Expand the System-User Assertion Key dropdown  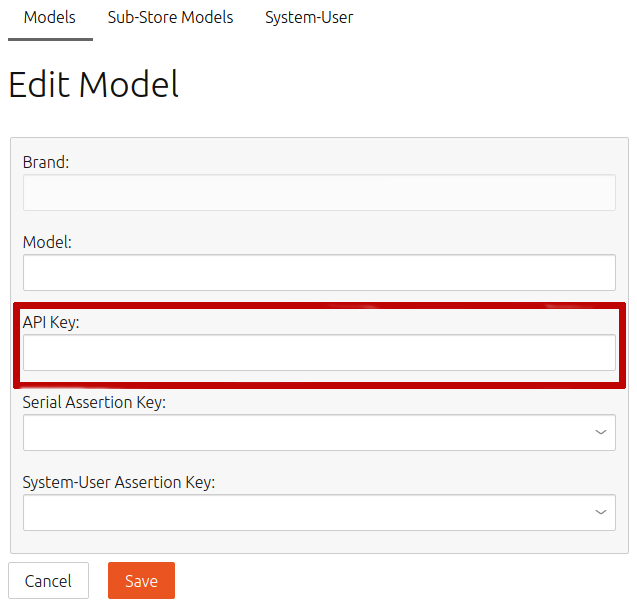(x=319, y=513)
